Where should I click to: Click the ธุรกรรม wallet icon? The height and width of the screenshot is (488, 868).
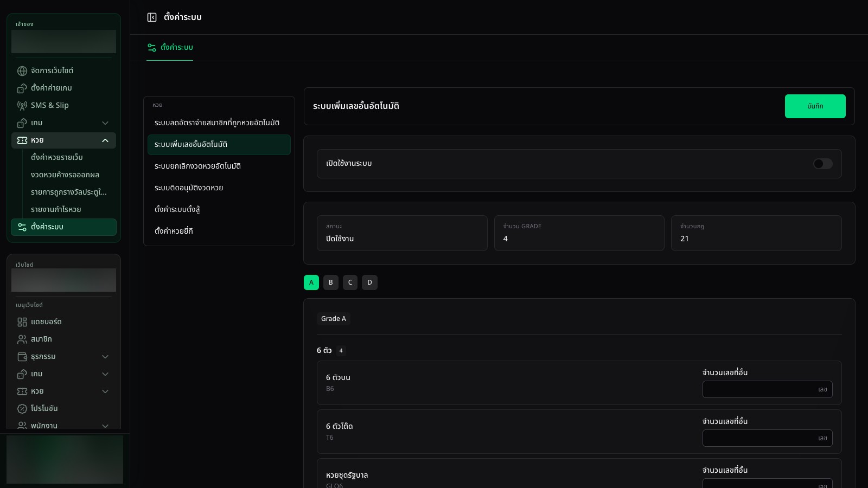click(22, 357)
